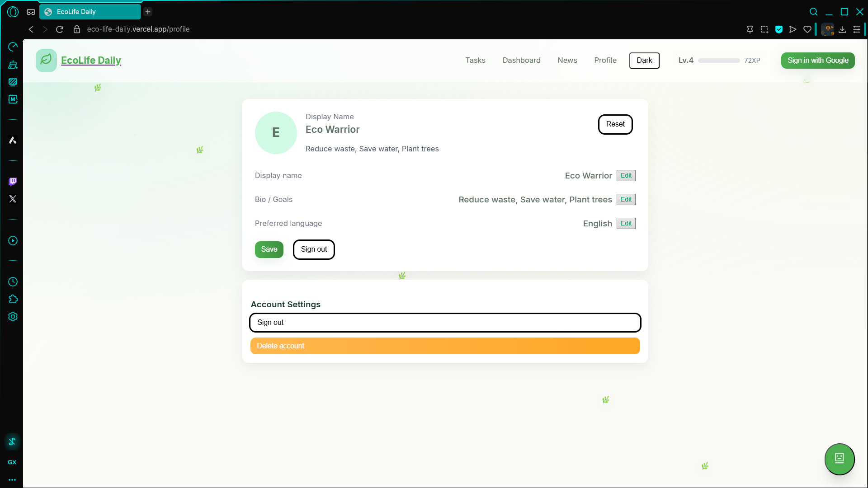Edit the Preferred language field

click(x=626, y=223)
